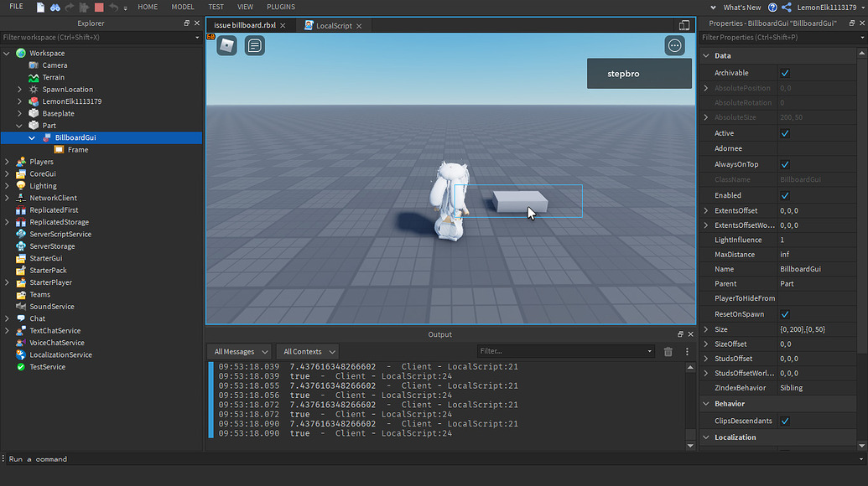This screenshot has width=868, height=486.
Task: Expand the LemonElk113179 character node
Action: click(19, 101)
